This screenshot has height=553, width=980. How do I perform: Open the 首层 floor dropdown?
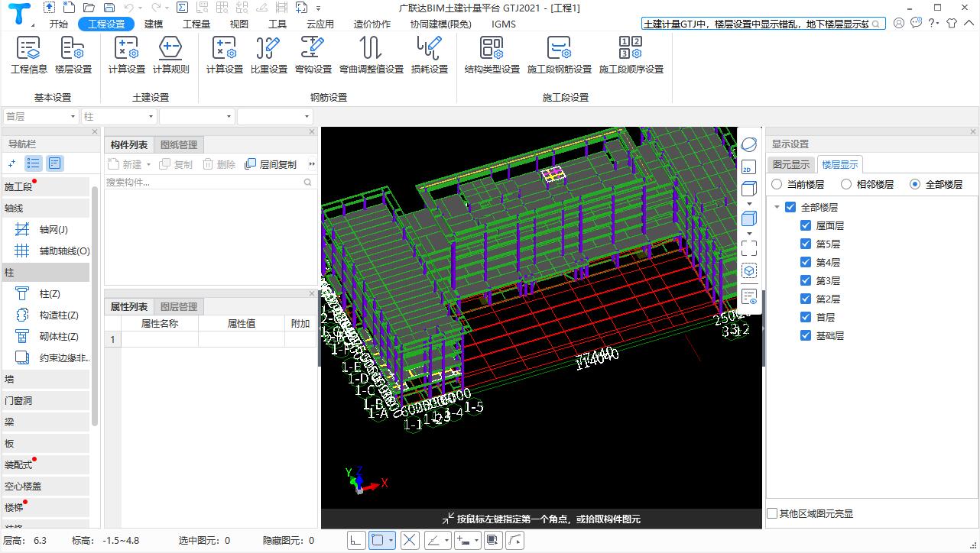[x=41, y=116]
